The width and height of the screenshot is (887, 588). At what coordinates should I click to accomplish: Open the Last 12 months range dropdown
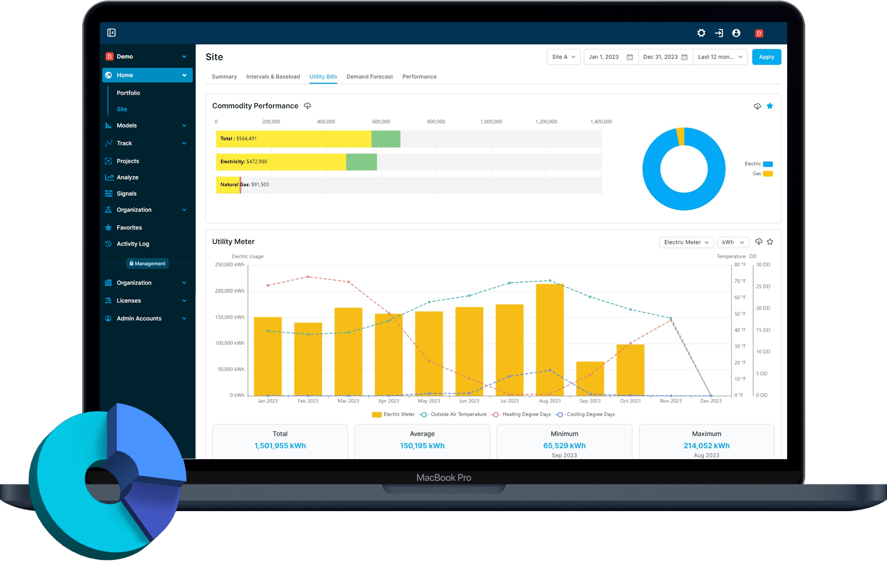[720, 57]
